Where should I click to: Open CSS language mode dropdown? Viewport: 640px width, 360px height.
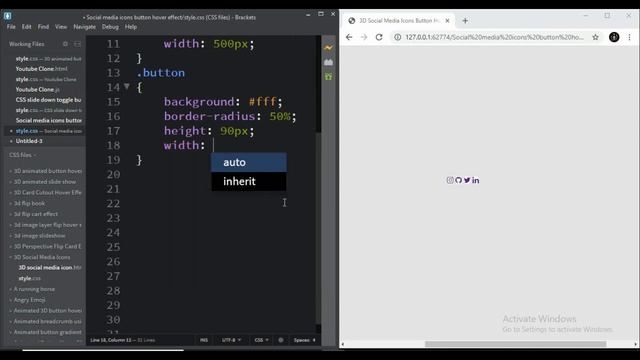click(261, 340)
